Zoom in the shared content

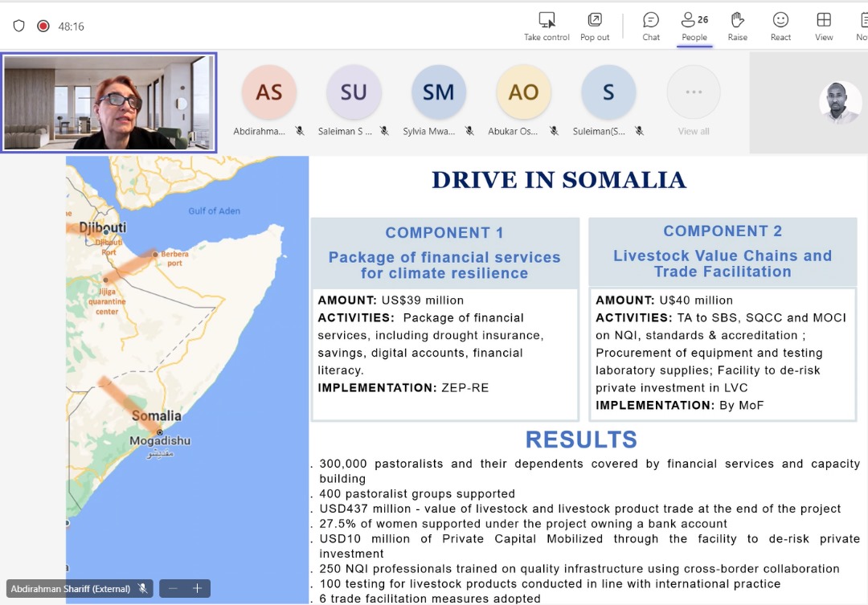[197, 588]
